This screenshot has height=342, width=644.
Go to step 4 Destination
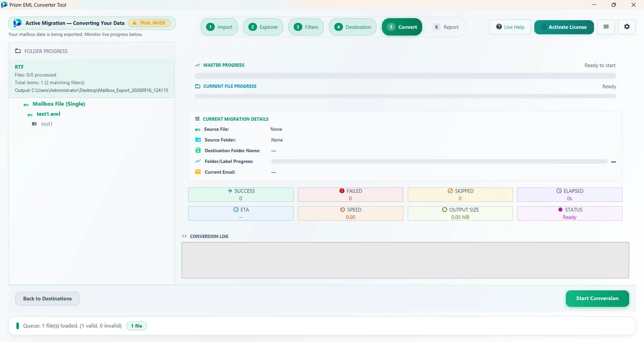[353, 27]
